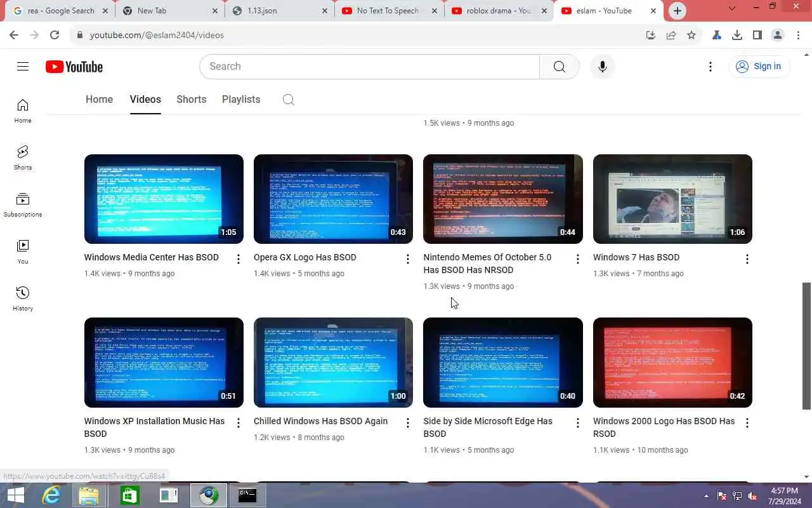Bookmark this page with star icon

pos(691,36)
